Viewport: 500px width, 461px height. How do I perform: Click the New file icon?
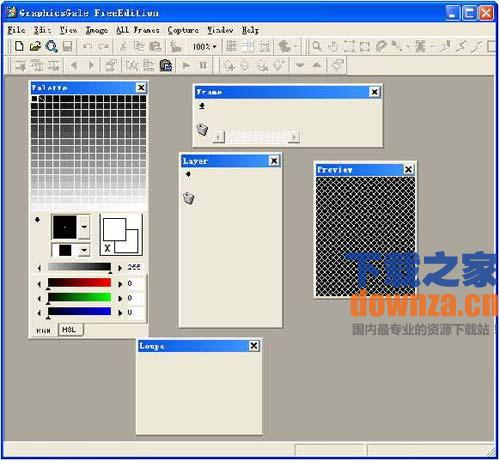(x=19, y=46)
